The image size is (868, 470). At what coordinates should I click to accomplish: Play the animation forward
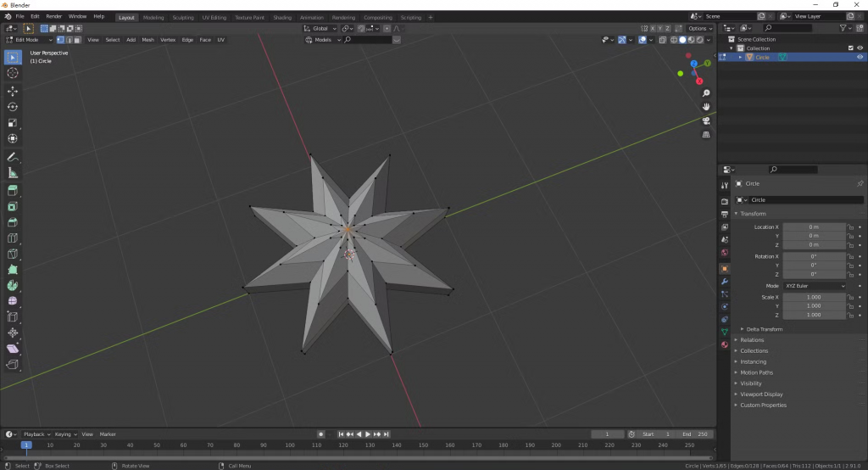click(x=368, y=434)
